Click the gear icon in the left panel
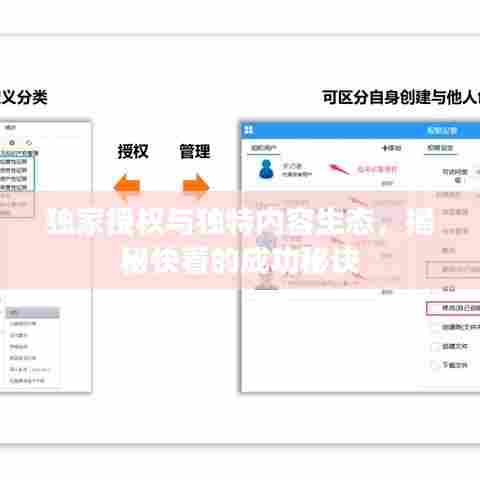 point(12,143)
